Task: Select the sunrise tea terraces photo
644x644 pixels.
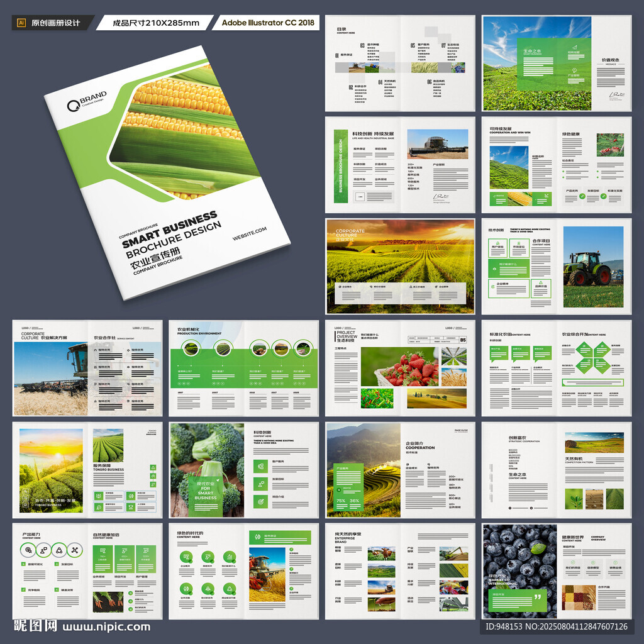Action: click(51, 470)
